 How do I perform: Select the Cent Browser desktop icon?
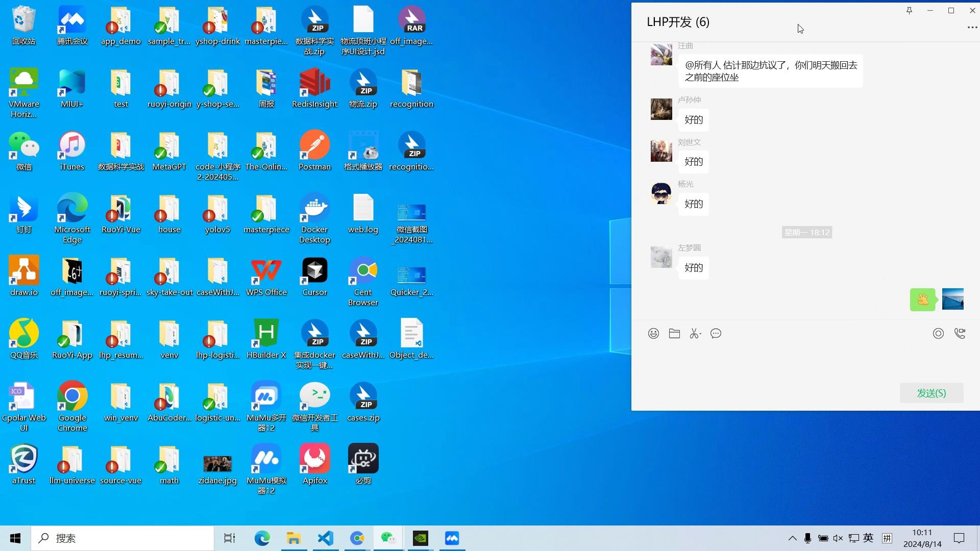click(363, 282)
